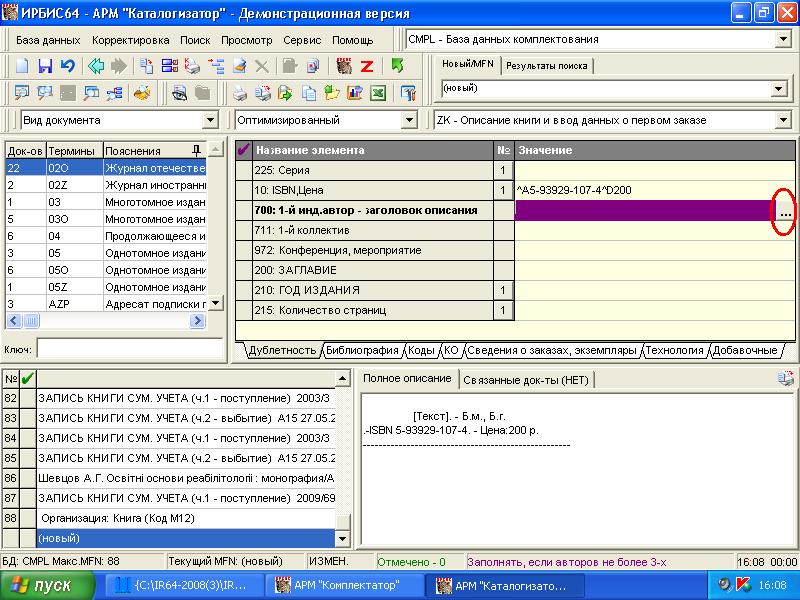Viewport: 800px width, 600px height.
Task: Click the red Z toolbar icon
Action: [367, 66]
